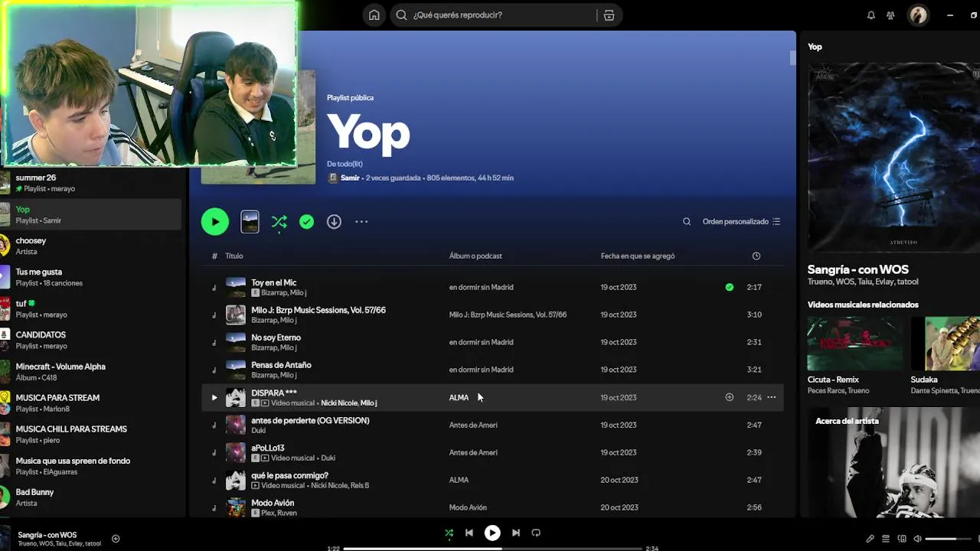Open 'tuf' playlist in sidebar
Image resolution: width=980 pixels, height=551 pixels.
(x=90, y=308)
